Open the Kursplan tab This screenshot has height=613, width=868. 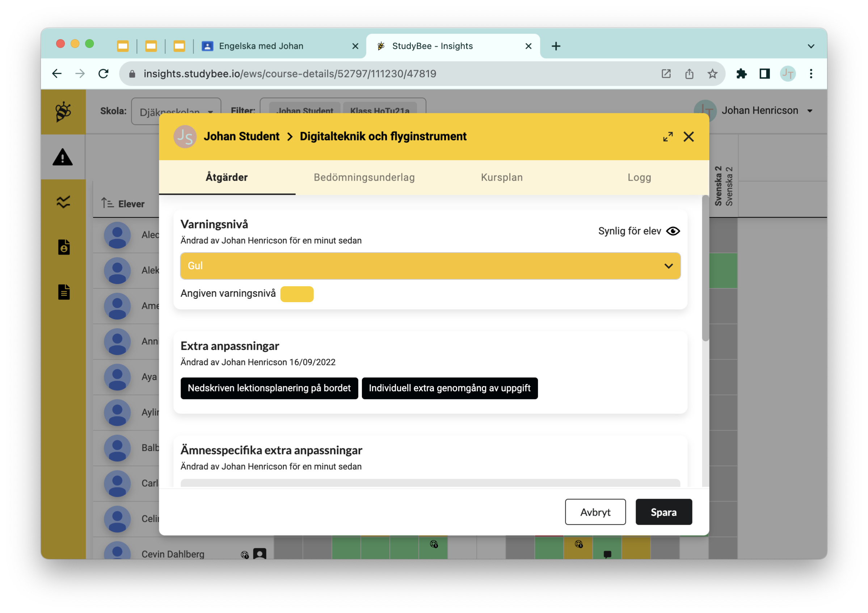(502, 177)
